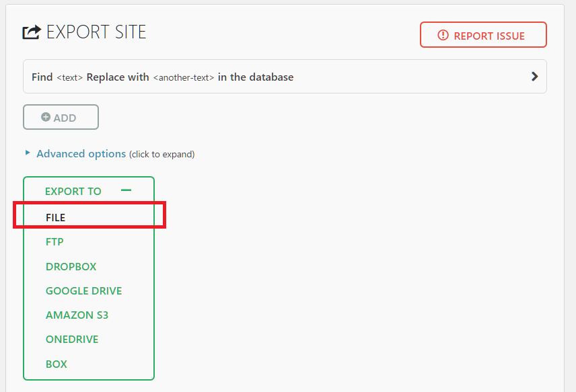Click the Advanced options disclosure triangle
This screenshot has width=576, height=392.
(x=28, y=153)
